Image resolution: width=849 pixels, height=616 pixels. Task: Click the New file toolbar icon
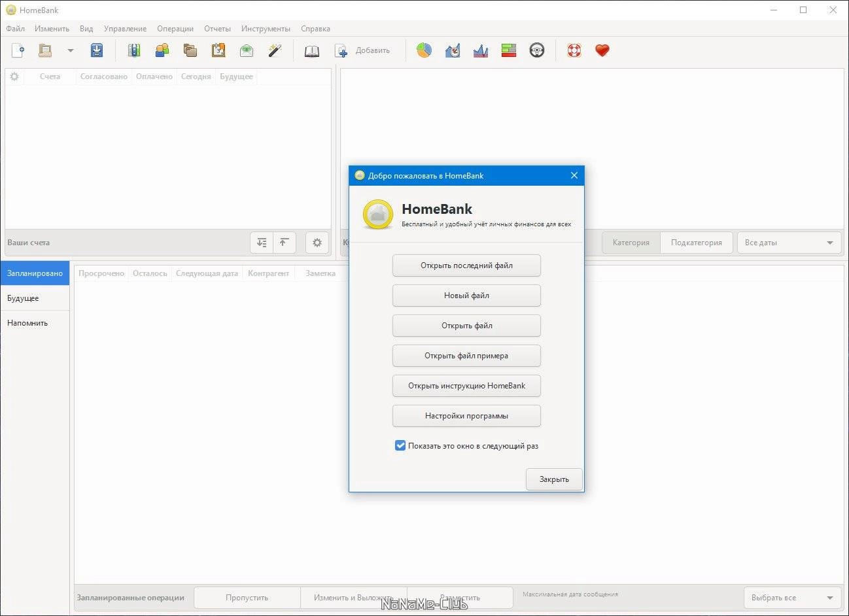(x=18, y=50)
